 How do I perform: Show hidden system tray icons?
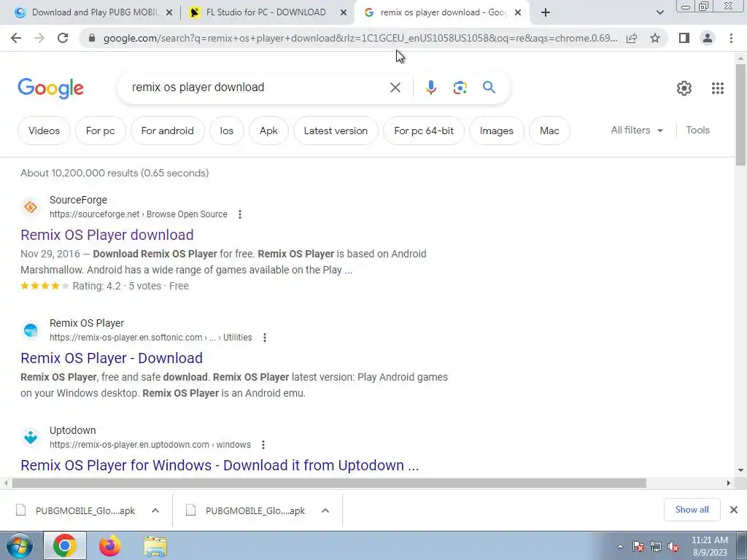point(620,546)
